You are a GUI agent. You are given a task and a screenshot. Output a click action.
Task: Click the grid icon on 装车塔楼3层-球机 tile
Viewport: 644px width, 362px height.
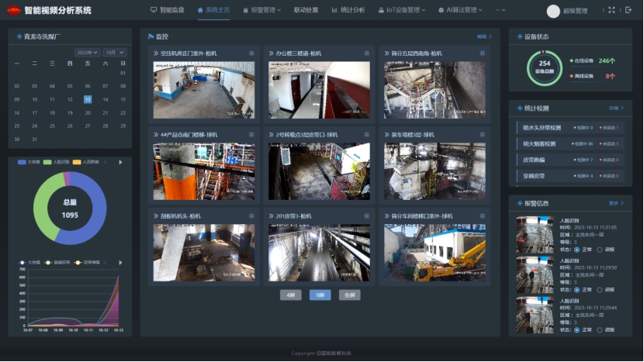point(482,134)
